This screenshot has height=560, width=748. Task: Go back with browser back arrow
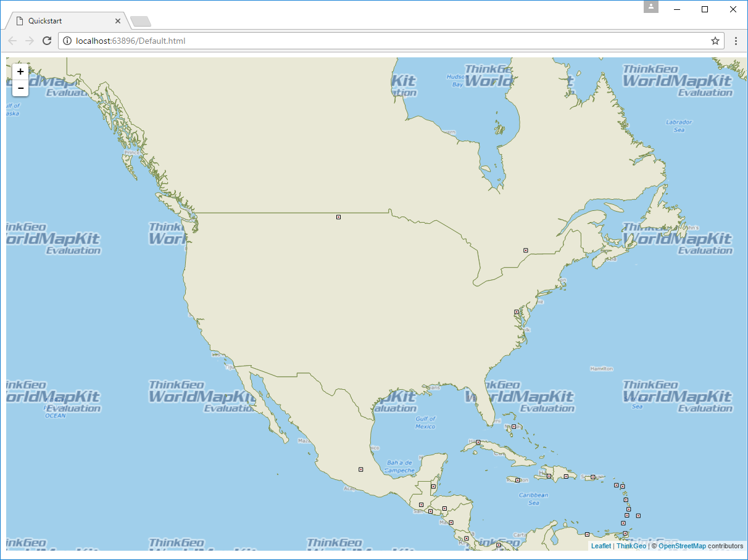(12, 41)
